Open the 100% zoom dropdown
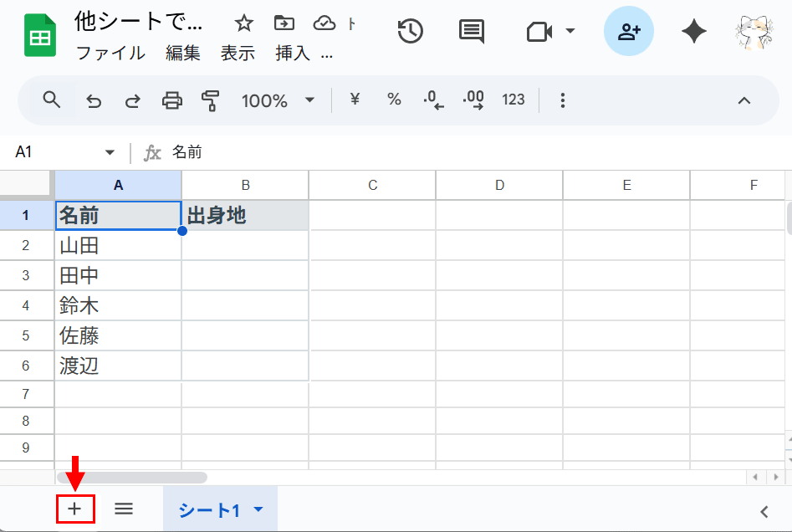The image size is (792, 532). [x=278, y=101]
